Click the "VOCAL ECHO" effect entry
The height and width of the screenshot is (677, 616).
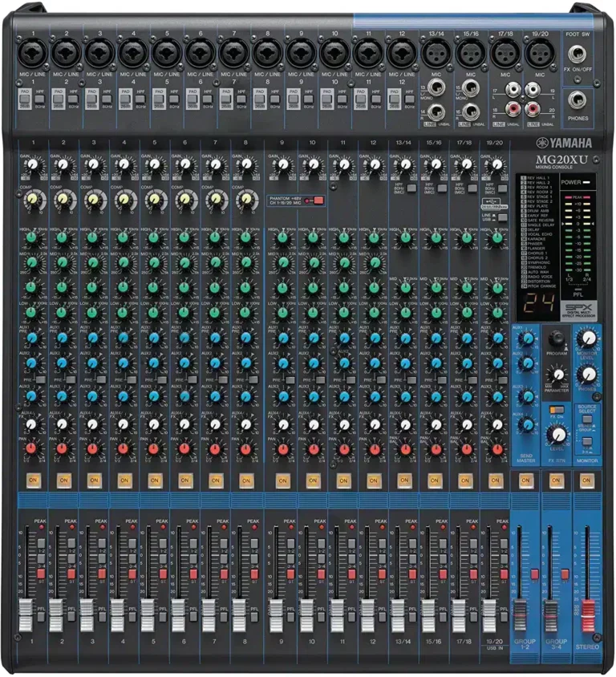pyautogui.click(x=536, y=233)
